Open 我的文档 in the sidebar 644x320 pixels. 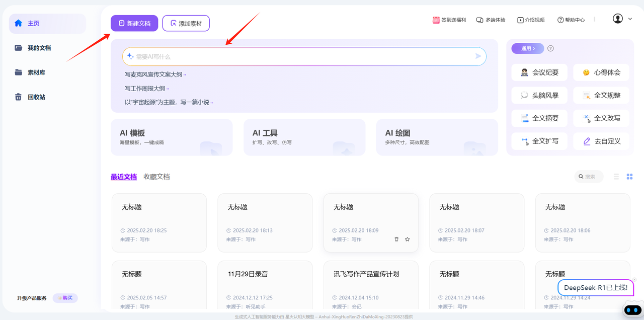(39, 48)
